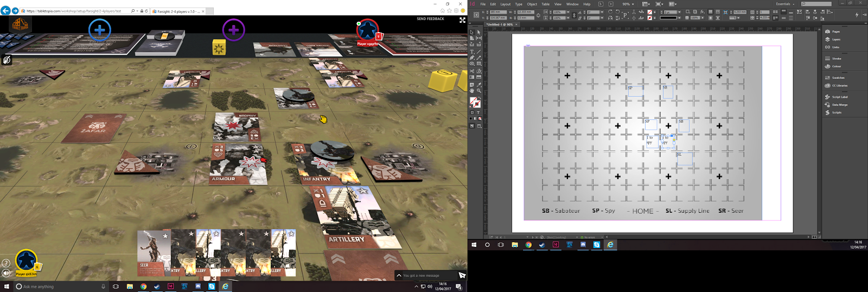Select the Eyedropper tool
This screenshot has height=292, width=868.
point(479,84)
